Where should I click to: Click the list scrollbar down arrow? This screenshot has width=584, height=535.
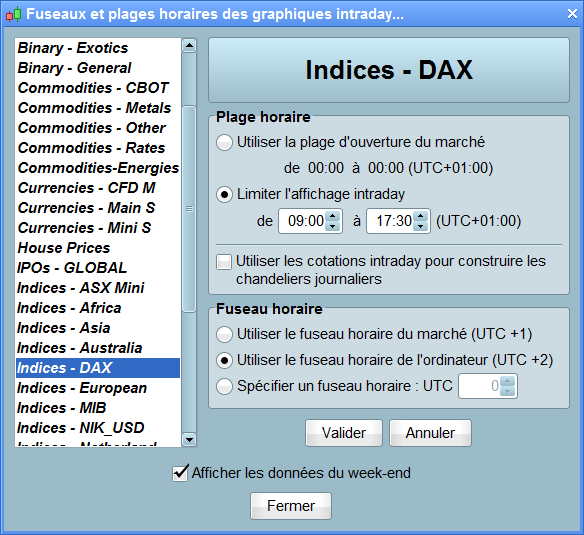click(189, 440)
